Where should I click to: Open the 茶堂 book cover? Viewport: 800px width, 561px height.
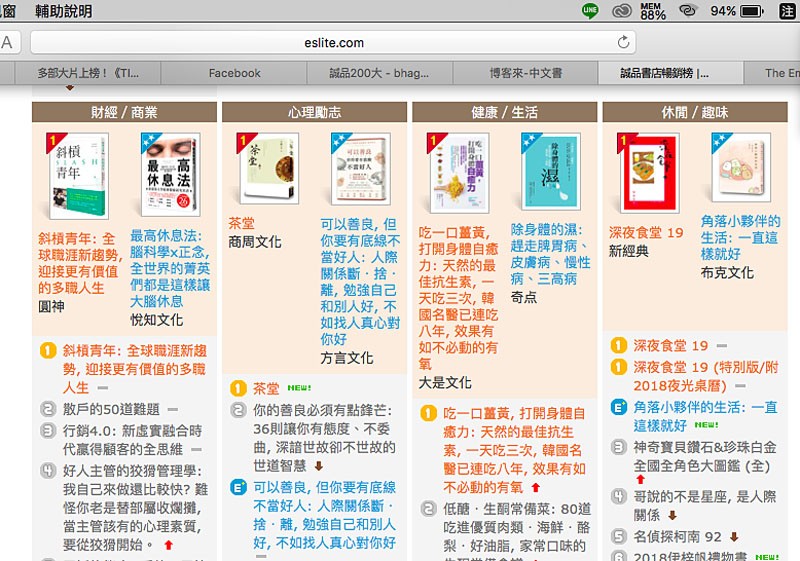(x=268, y=168)
